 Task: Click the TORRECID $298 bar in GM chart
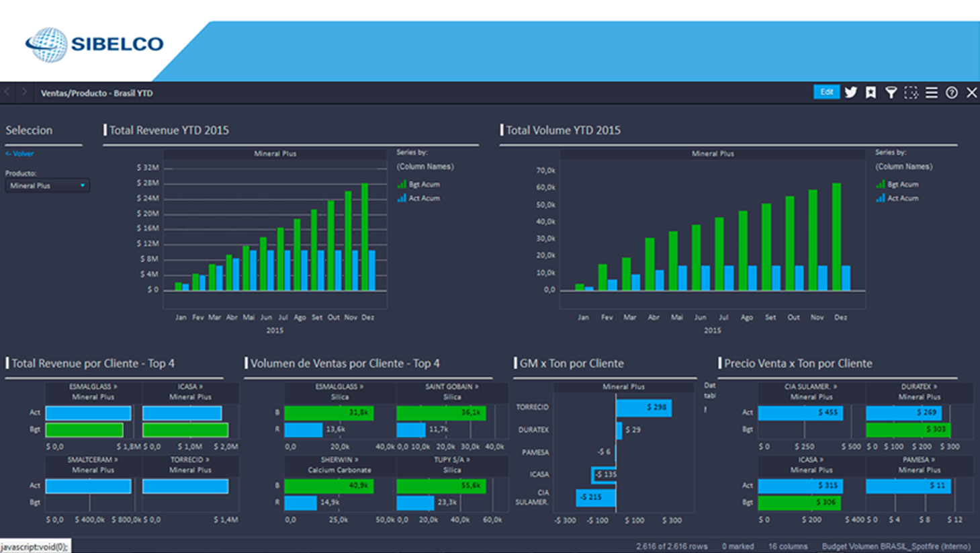click(x=643, y=407)
